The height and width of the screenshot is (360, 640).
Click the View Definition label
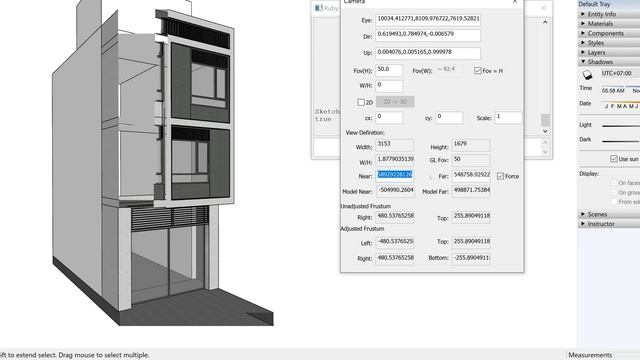365,133
